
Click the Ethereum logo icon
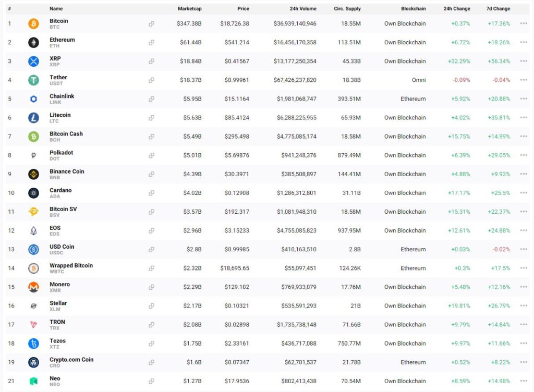[33, 43]
